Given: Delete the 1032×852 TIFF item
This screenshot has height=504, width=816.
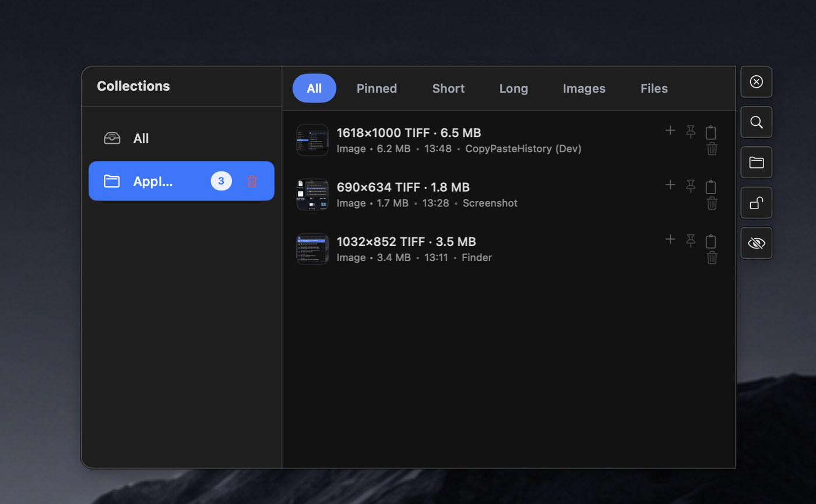Looking at the screenshot, I should tap(712, 258).
